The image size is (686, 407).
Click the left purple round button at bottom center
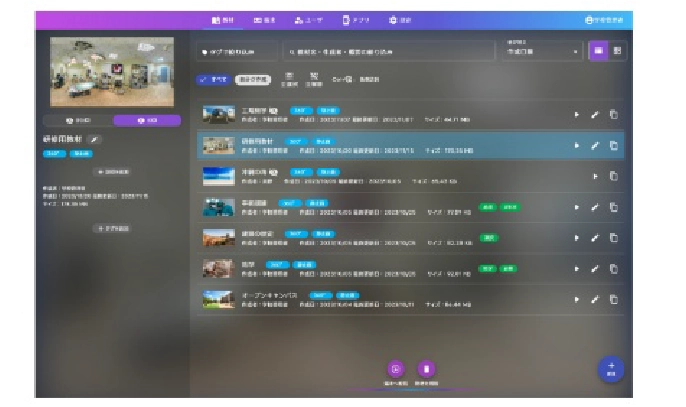pos(396,369)
